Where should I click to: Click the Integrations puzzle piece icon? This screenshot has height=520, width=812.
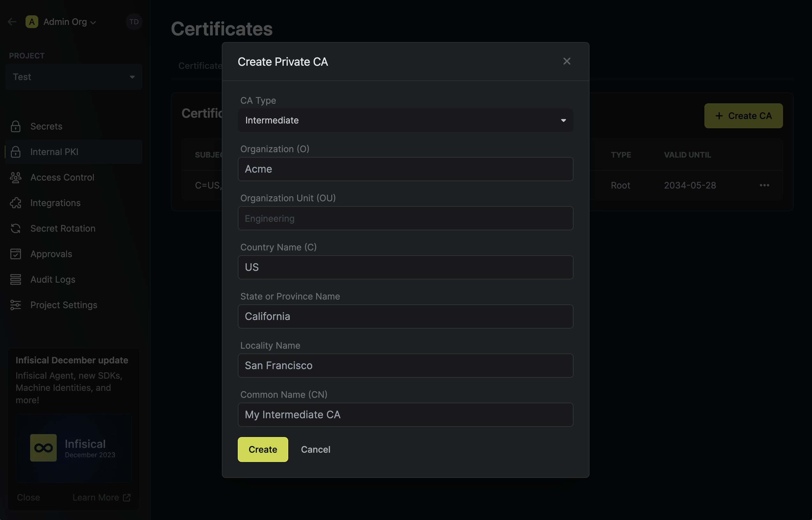coord(16,203)
